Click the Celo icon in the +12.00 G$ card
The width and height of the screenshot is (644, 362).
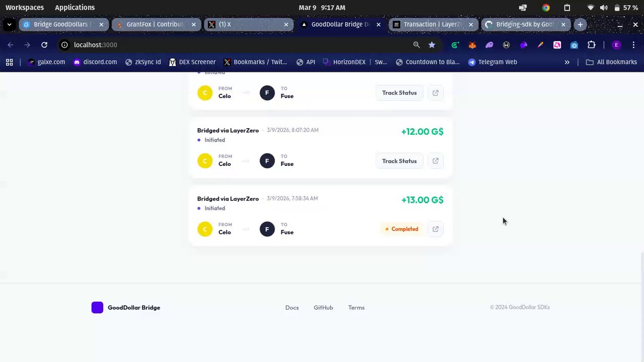coord(205,161)
